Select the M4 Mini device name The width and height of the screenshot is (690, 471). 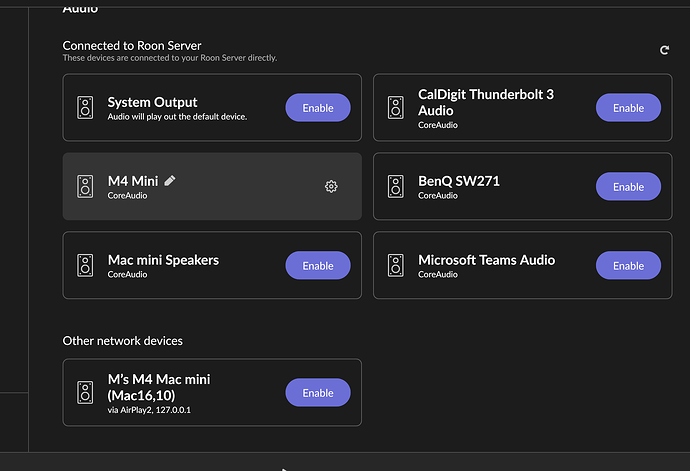tap(133, 181)
